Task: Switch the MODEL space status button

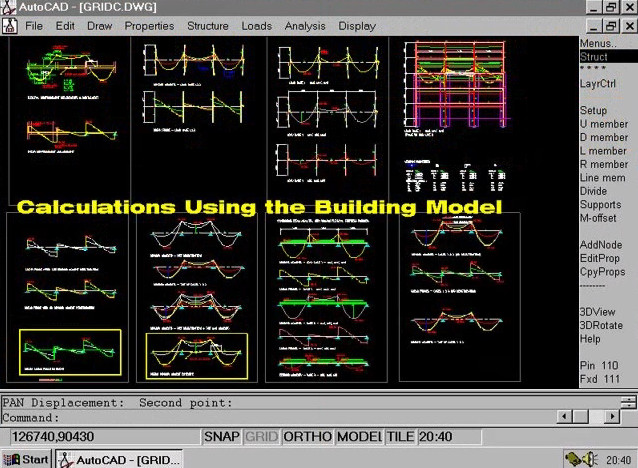Action: click(359, 437)
